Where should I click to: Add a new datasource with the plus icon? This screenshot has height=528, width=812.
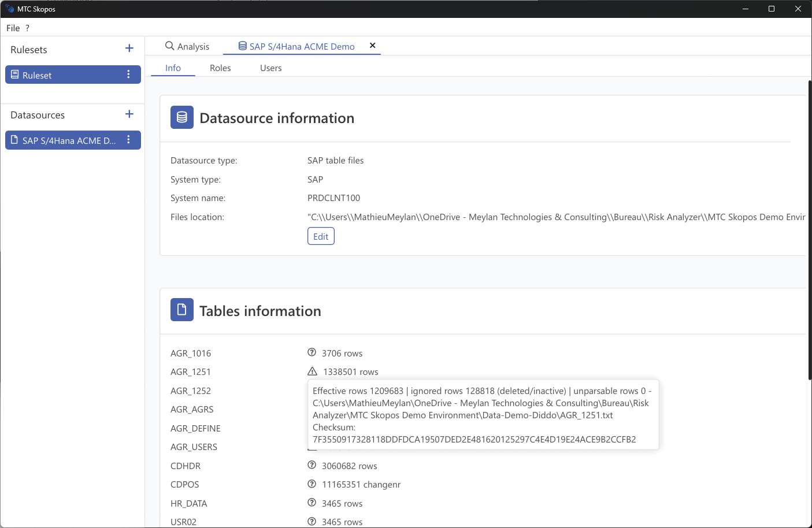pyautogui.click(x=129, y=114)
